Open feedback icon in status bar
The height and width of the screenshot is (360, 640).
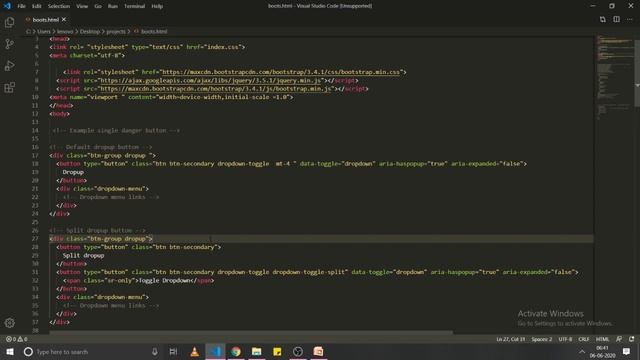(619, 339)
